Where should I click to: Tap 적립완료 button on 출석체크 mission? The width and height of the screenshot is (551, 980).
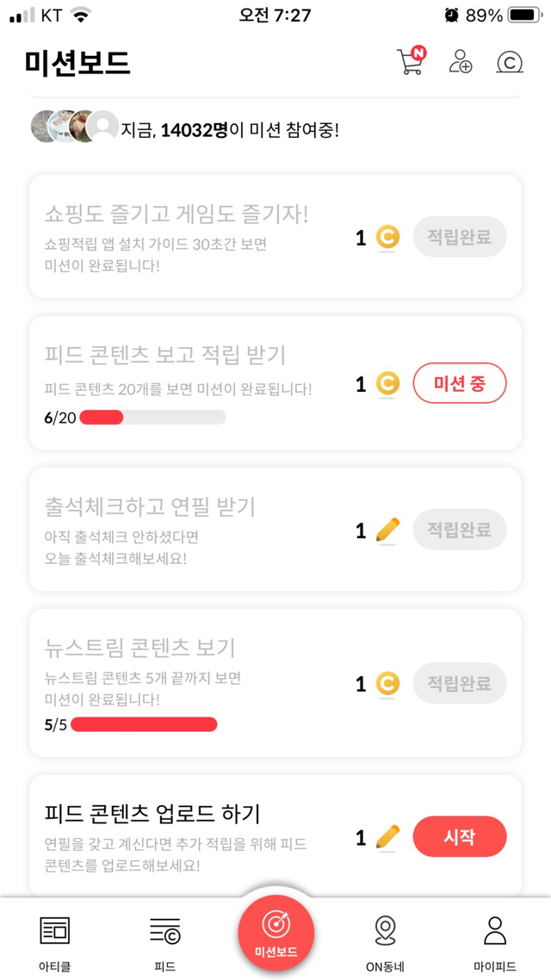[x=460, y=530]
